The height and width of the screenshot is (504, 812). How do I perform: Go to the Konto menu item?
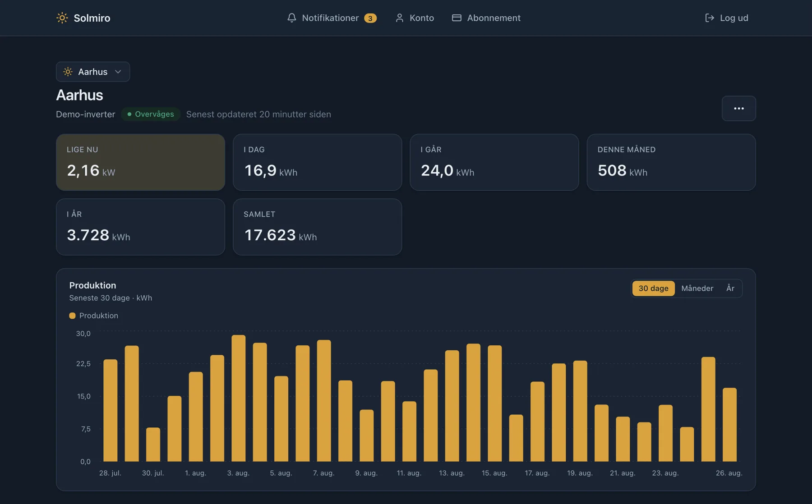[415, 18]
